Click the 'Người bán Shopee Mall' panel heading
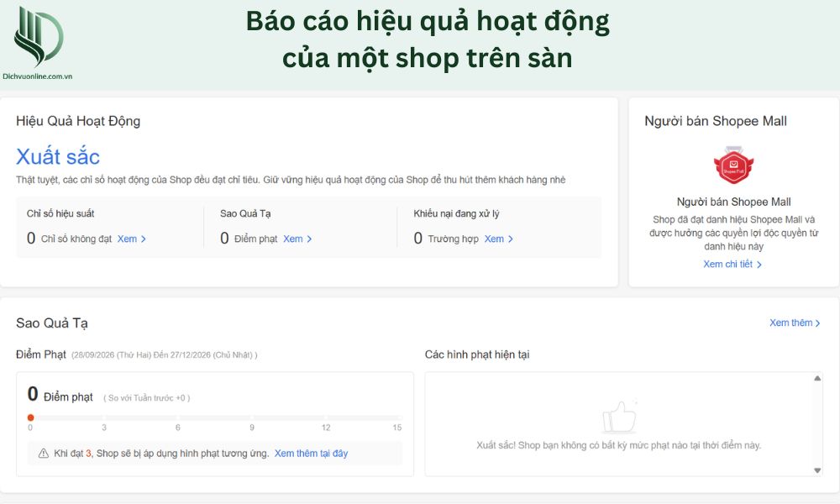Screen dimensions: 840x504 [716, 121]
